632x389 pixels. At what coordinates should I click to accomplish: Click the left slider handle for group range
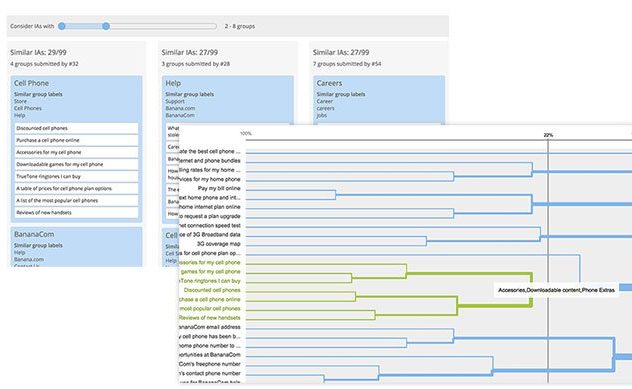pyautogui.click(x=62, y=26)
